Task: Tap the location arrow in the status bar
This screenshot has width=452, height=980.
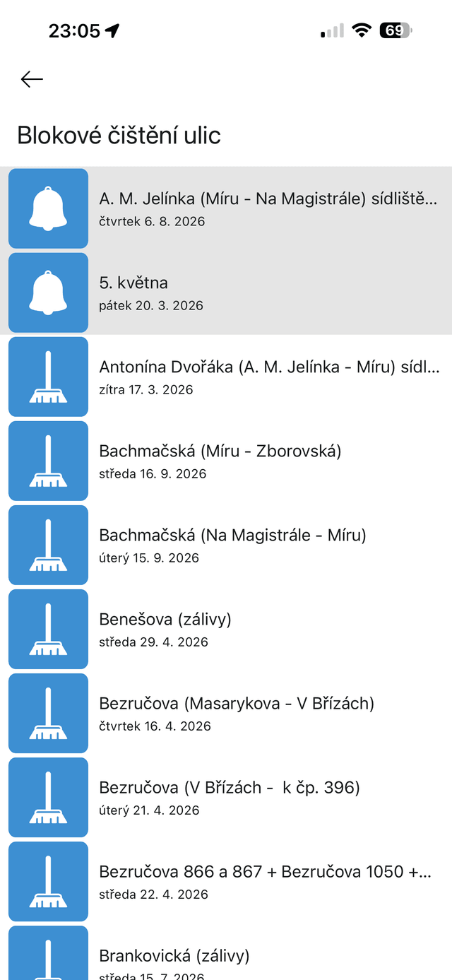Action: coord(113,31)
